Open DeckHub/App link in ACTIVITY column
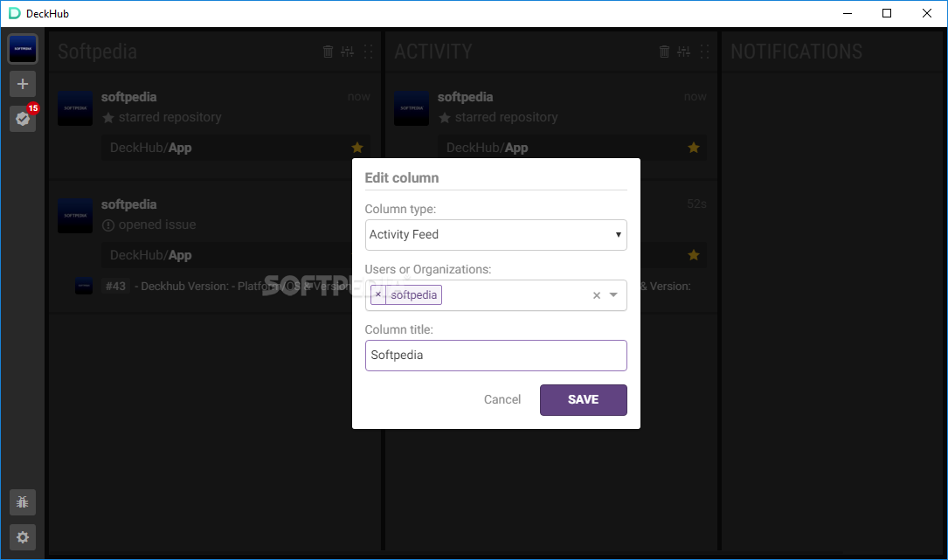The width and height of the screenshot is (948, 560). [x=488, y=148]
